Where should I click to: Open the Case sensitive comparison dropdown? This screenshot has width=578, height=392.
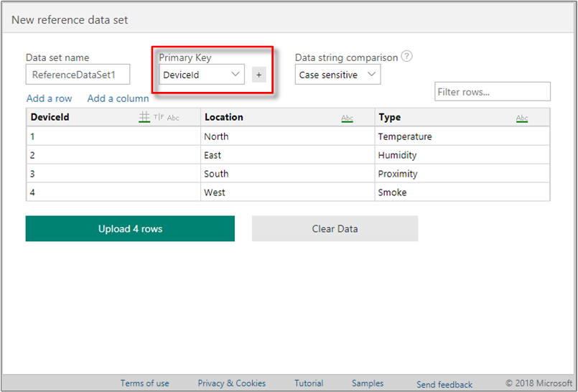337,75
